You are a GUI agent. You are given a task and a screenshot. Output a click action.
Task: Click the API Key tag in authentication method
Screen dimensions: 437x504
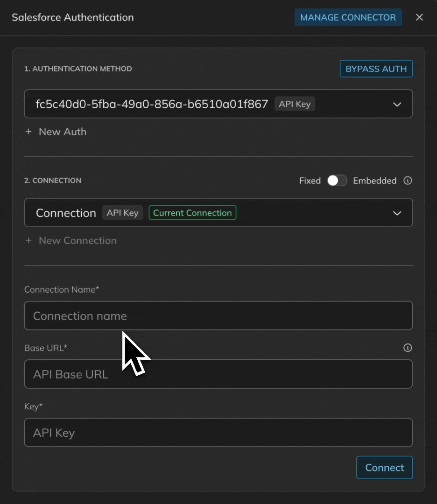point(295,104)
